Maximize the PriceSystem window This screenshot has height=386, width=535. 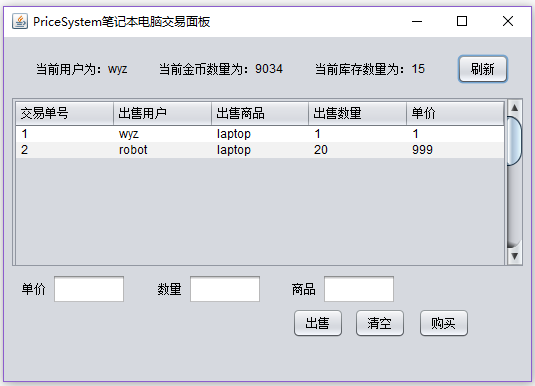click(x=462, y=21)
